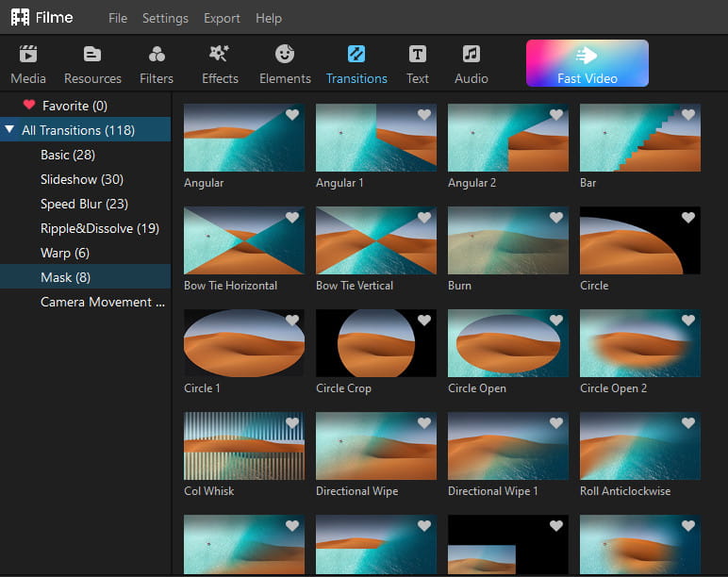Switch to the Filters icon
The height and width of the screenshot is (577, 728).
(157, 55)
